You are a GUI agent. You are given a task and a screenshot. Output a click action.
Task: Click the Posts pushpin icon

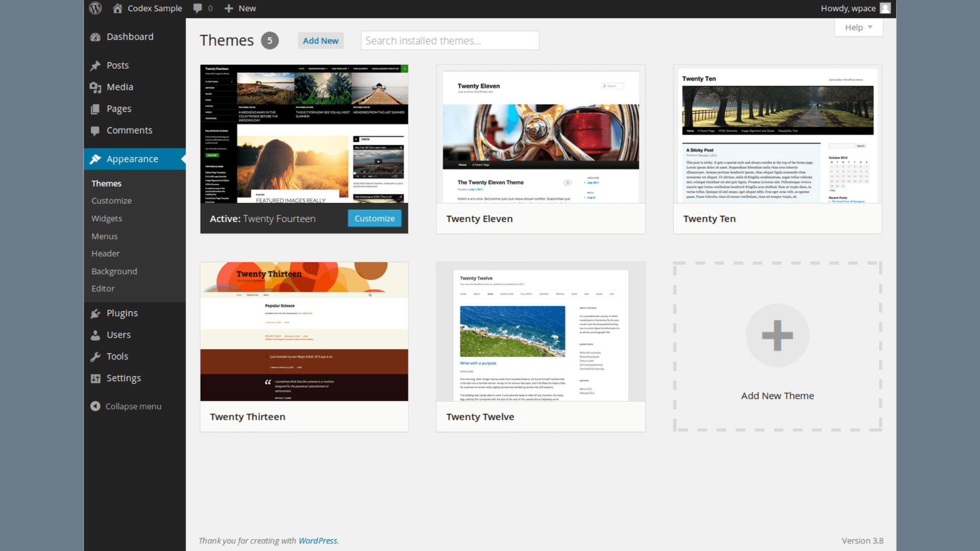(x=95, y=65)
